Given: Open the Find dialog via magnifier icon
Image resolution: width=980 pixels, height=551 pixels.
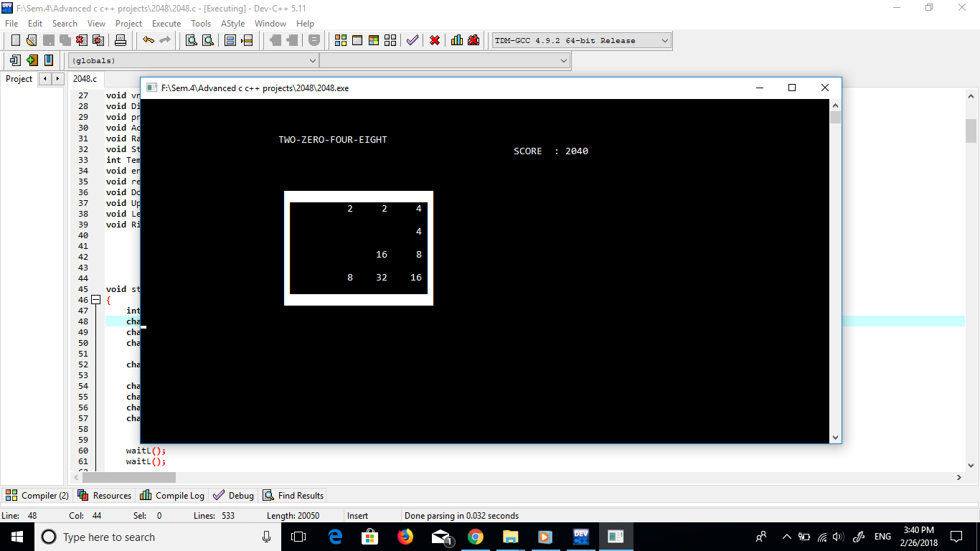Looking at the screenshot, I should pyautogui.click(x=192, y=40).
